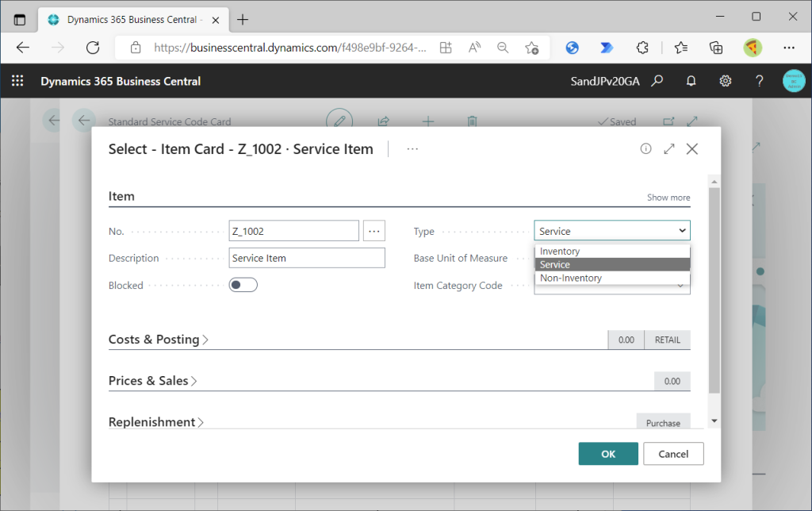Open the settings gear in Business Central
The image size is (812, 511).
click(725, 81)
